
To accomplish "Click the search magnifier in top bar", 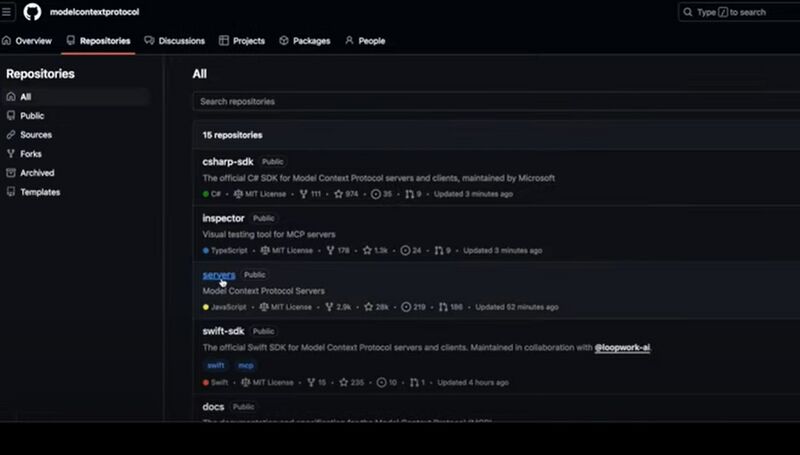I will click(x=689, y=12).
